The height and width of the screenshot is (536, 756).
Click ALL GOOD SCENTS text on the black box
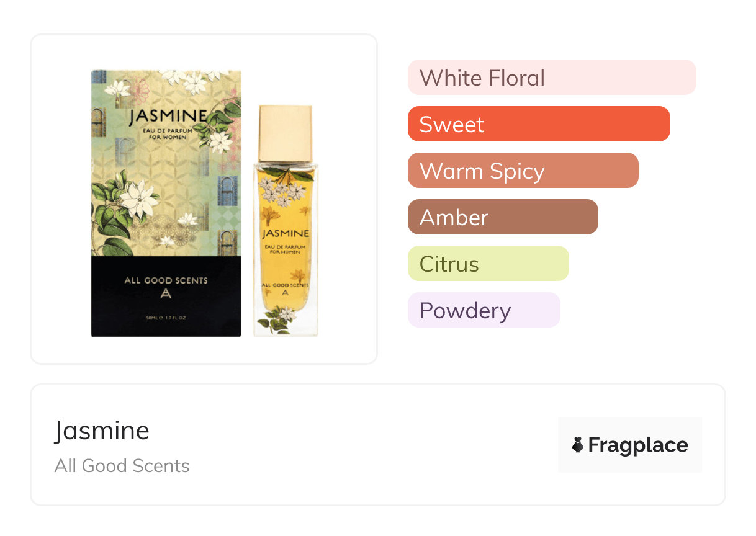pyautogui.click(x=166, y=280)
